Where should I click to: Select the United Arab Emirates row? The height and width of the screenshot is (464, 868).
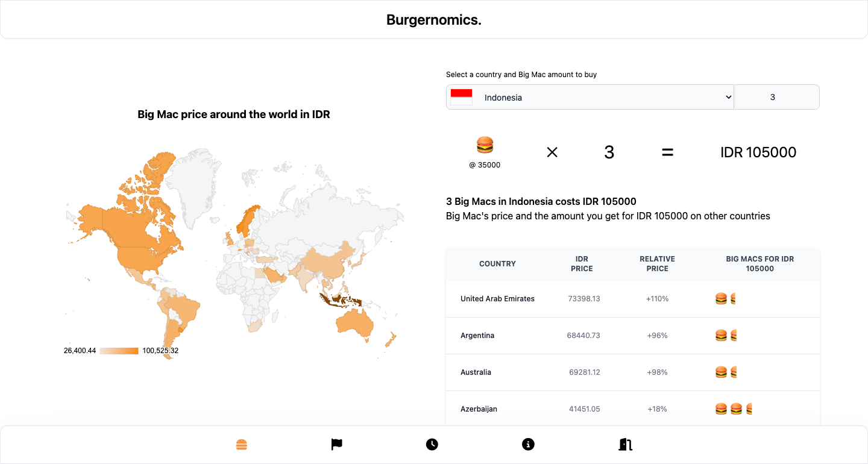pos(633,299)
